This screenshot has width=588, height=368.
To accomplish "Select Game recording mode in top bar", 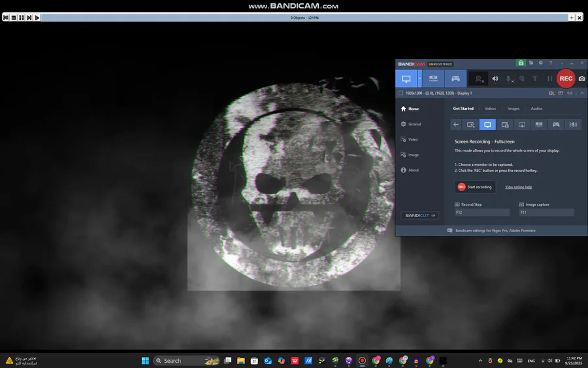I will click(x=455, y=79).
